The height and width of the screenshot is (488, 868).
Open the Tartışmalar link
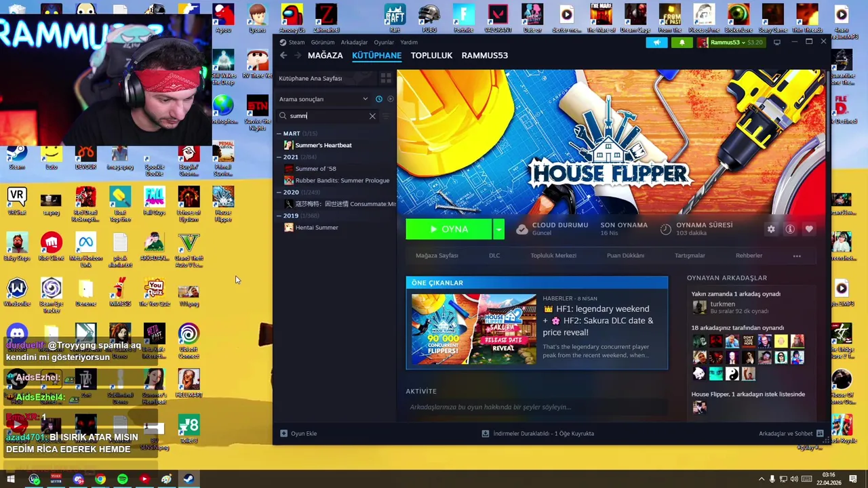[690, 256]
